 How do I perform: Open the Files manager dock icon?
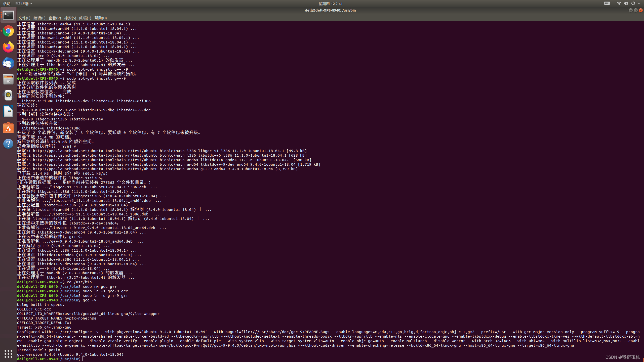pyautogui.click(x=8, y=79)
